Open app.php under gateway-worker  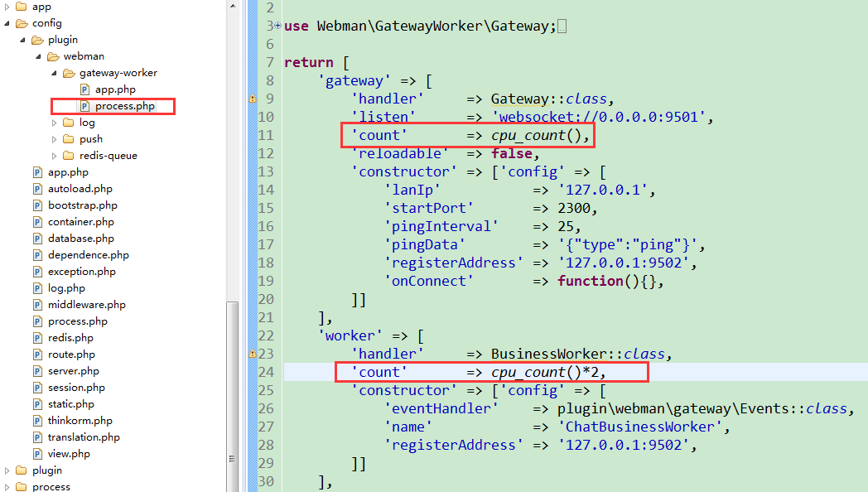115,89
